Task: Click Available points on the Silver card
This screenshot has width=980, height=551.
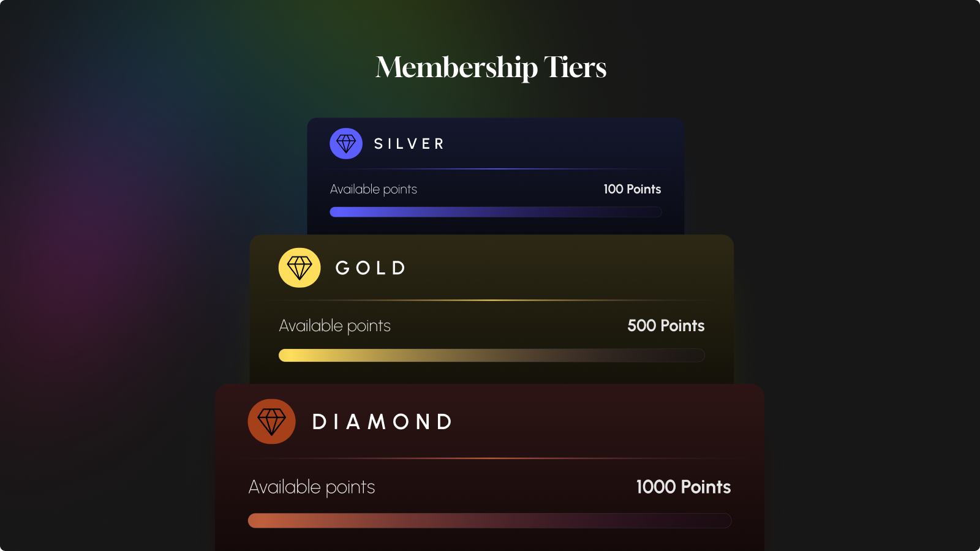Action: 373,189
